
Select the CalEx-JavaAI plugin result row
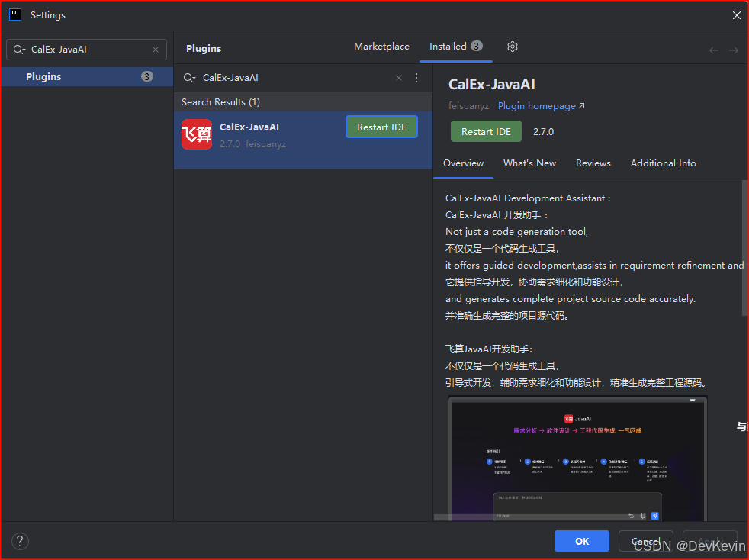pos(303,140)
